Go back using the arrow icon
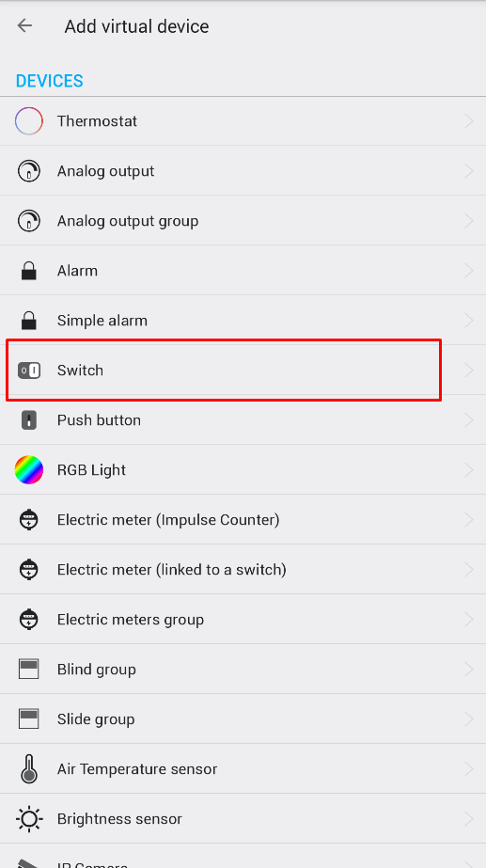The width and height of the screenshot is (486, 868). (24, 25)
